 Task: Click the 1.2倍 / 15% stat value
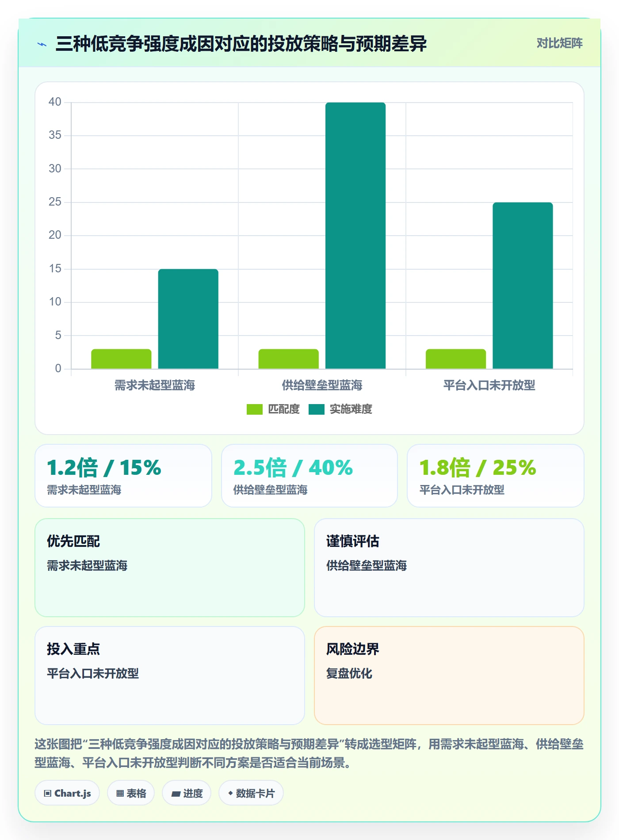coord(104,468)
